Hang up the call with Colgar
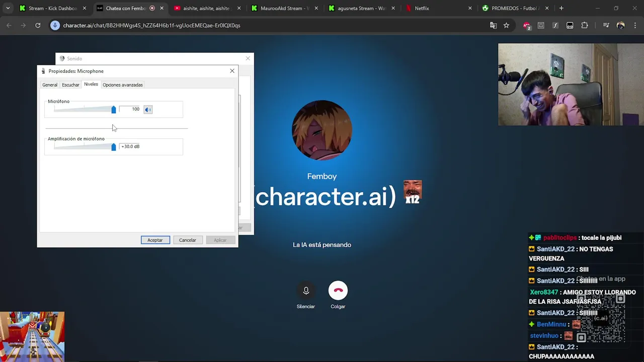This screenshot has width=644, height=362. pyautogui.click(x=338, y=291)
